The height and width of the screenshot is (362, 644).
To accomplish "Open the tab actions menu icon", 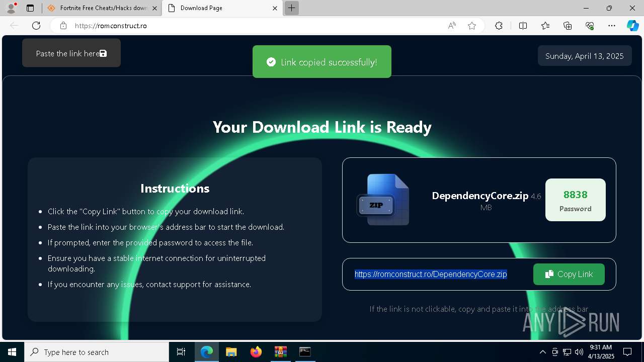I will (30, 8).
